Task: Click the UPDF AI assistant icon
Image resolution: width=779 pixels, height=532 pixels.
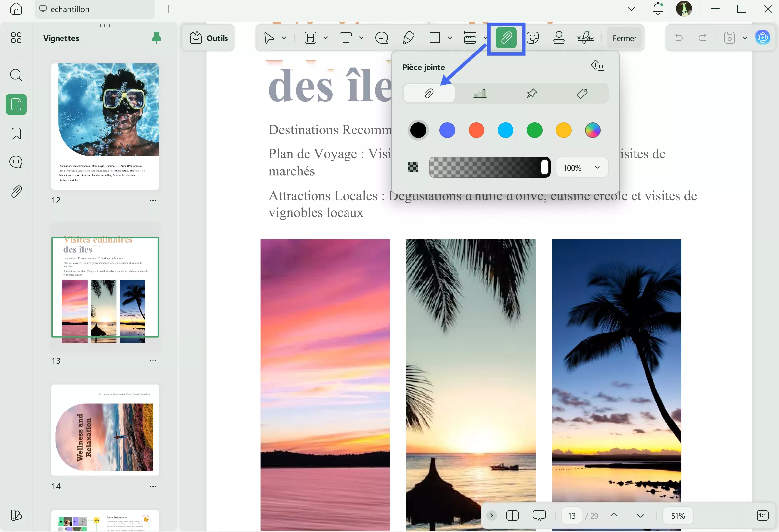Action: [x=762, y=38]
